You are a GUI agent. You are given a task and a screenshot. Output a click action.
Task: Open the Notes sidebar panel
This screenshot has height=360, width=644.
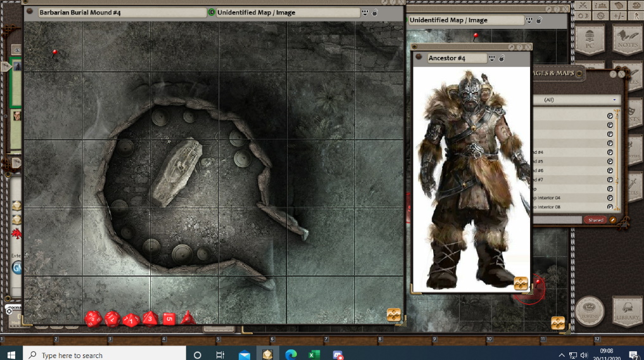tap(626, 40)
